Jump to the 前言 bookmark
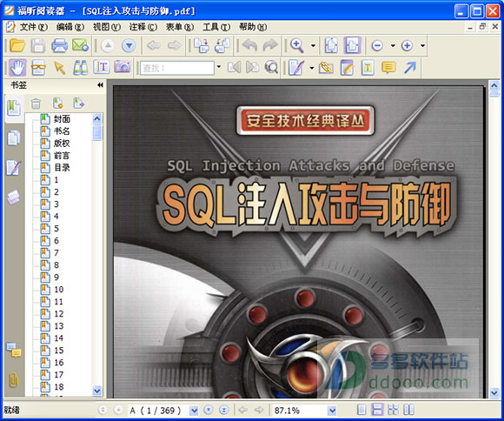 click(62, 156)
